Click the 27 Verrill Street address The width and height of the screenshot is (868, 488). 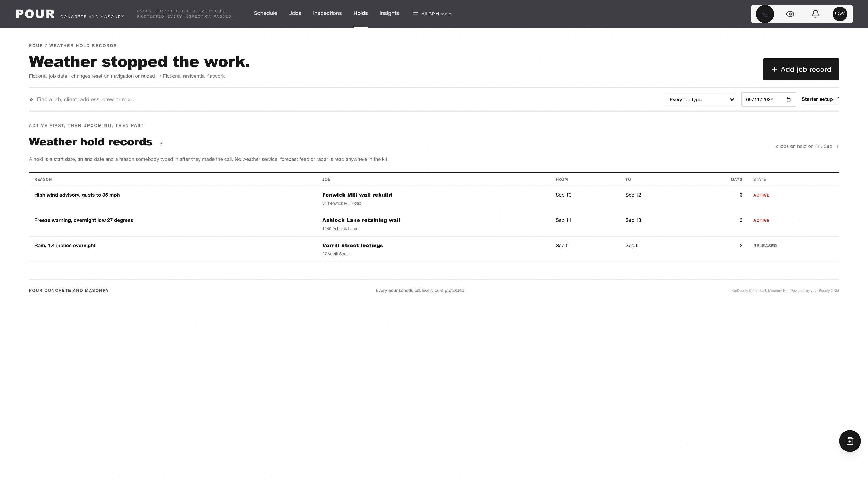coord(336,253)
